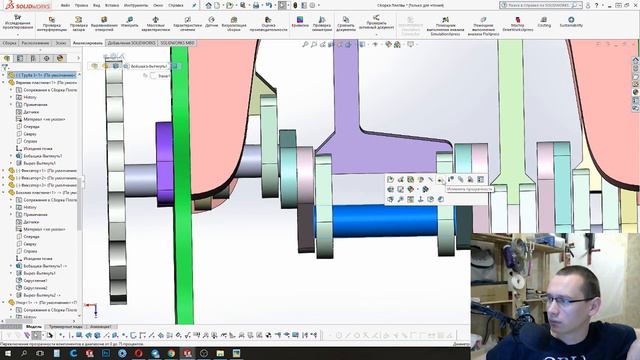Click the Zoom to Fit icon in the view toolbar
The image size is (640, 360).
(x=305, y=44)
